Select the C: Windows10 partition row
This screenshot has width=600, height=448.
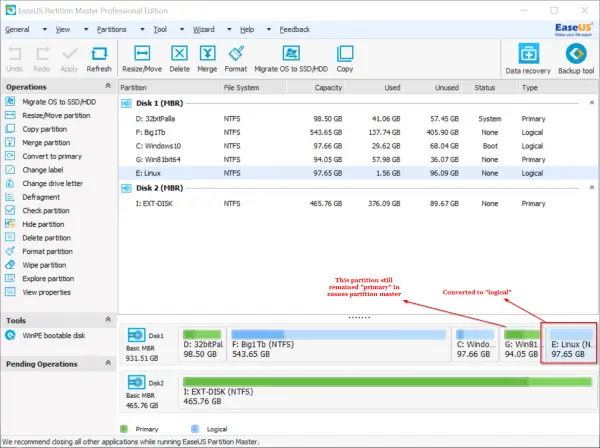point(358,146)
